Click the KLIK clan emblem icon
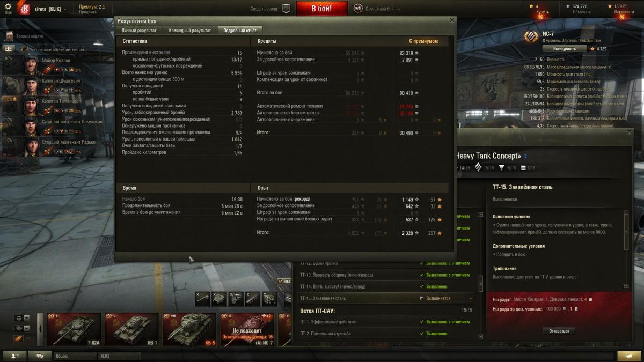The height and width of the screenshot is (362, 644). [24, 9]
